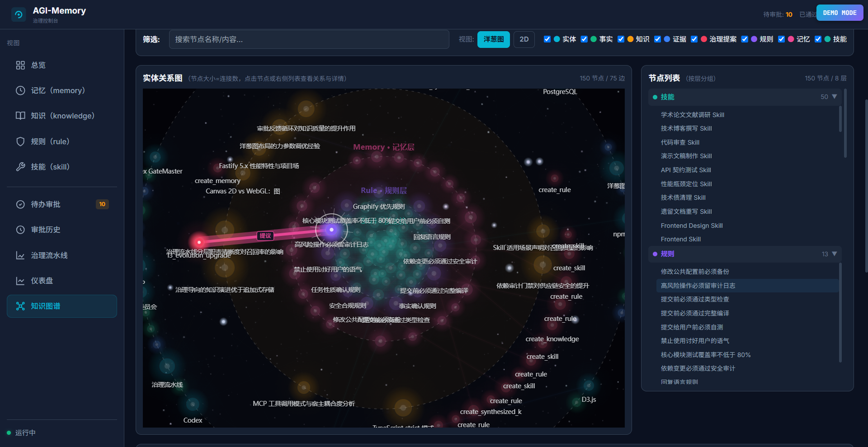Click the orange 知识 legend color dot
This screenshot has width=868, height=447.
tap(631, 39)
